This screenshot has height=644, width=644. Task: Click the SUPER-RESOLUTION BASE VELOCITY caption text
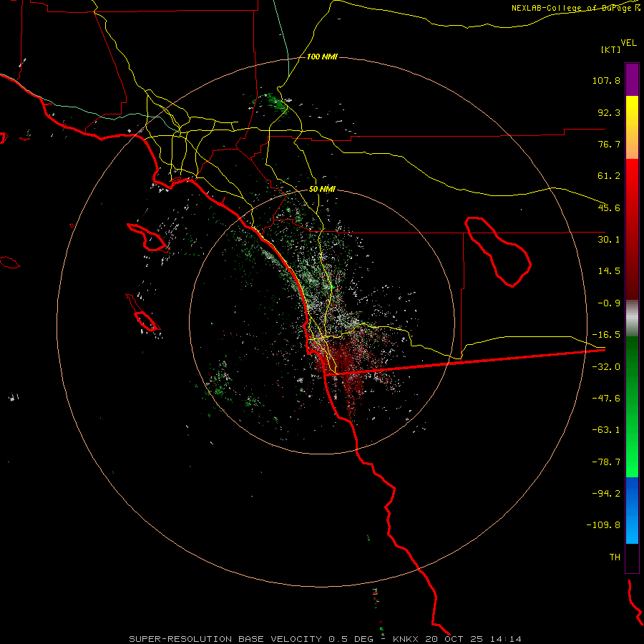click(x=225, y=639)
